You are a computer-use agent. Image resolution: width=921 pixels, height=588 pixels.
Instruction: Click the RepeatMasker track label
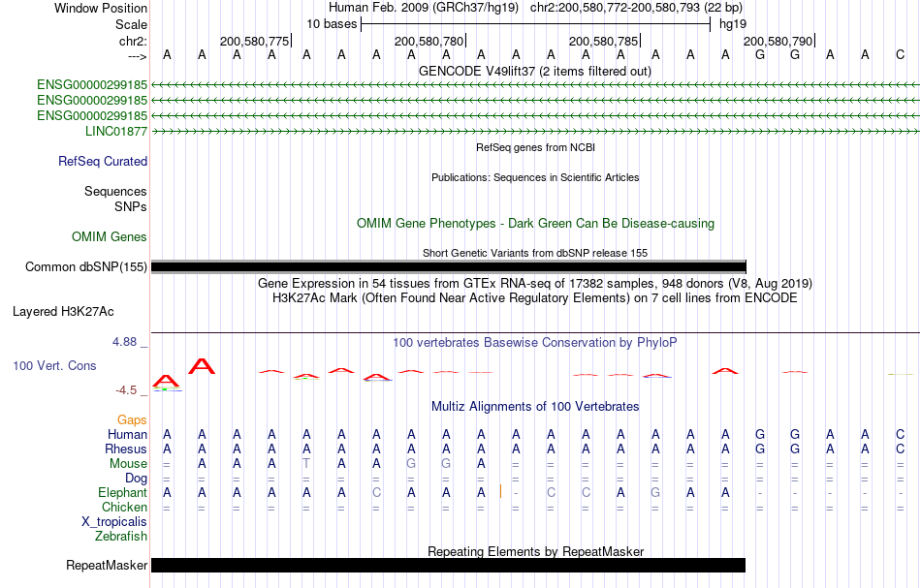coord(107,565)
